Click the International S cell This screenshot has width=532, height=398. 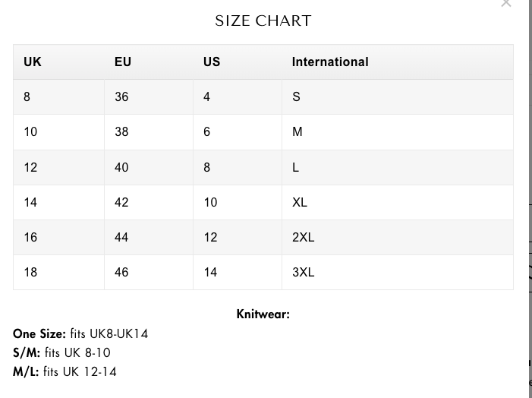tap(296, 97)
